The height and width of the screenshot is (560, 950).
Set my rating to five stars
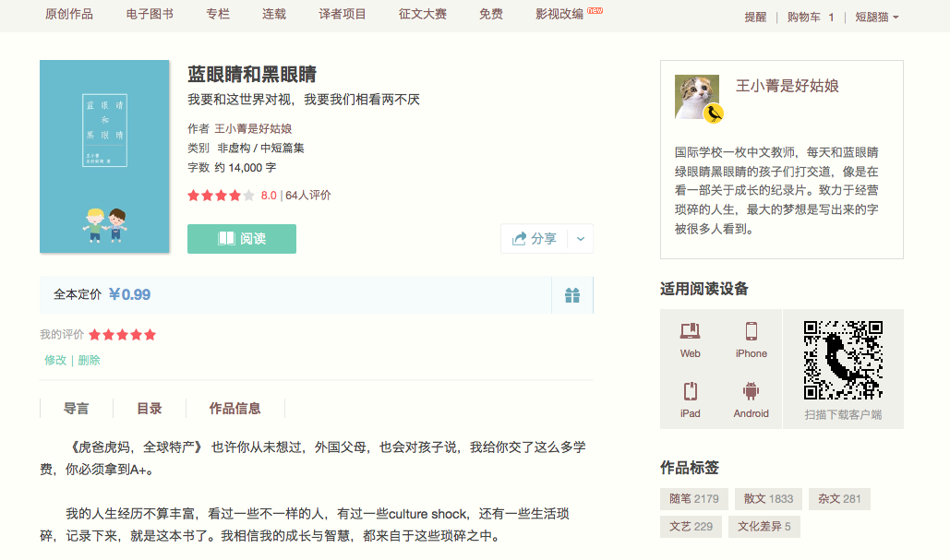(150, 335)
